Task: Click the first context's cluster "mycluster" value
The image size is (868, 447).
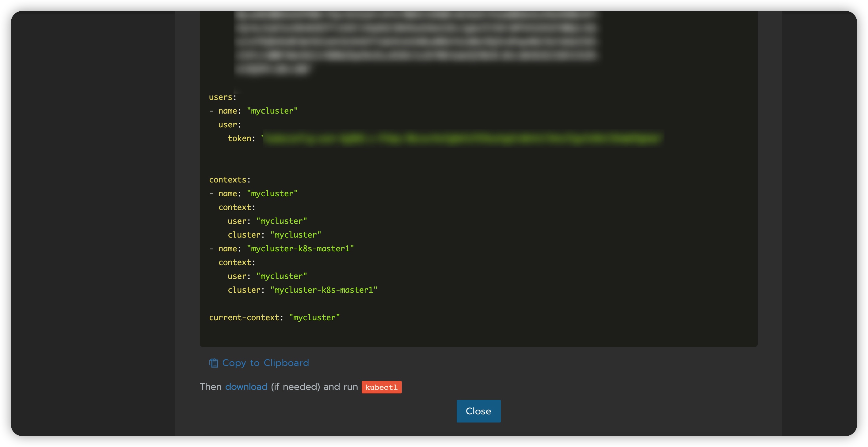Action: click(295, 235)
